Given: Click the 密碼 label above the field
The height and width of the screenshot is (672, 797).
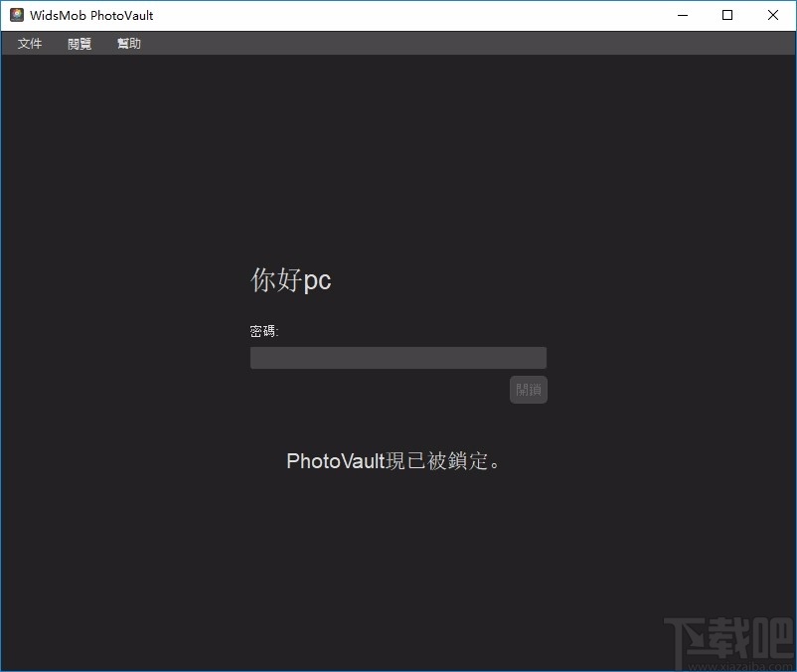Looking at the screenshot, I should click(x=262, y=329).
